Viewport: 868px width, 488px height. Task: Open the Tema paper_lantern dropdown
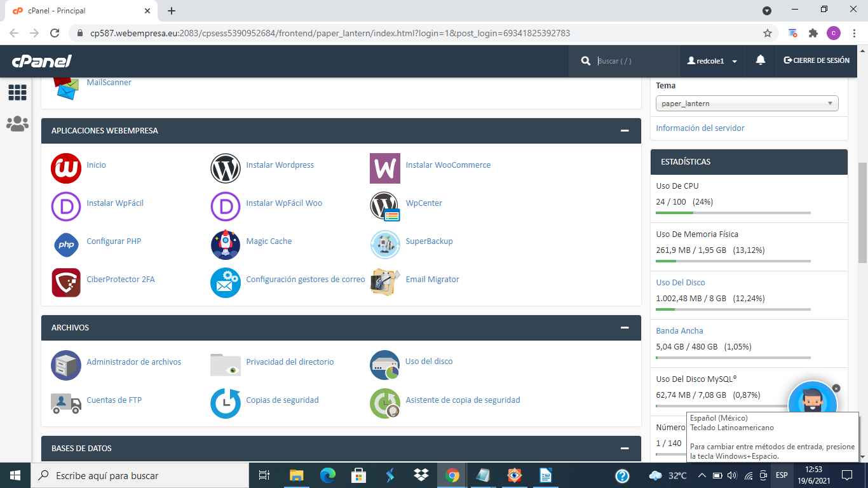pyautogui.click(x=747, y=104)
